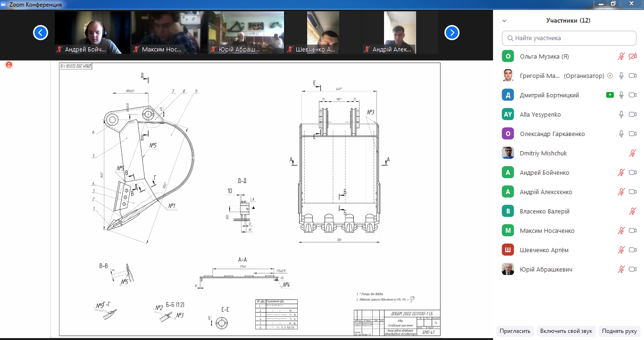Screen dimensions: 644x340
Task: Click Ольга Музика's disabled camera icon
Action: tap(633, 56)
